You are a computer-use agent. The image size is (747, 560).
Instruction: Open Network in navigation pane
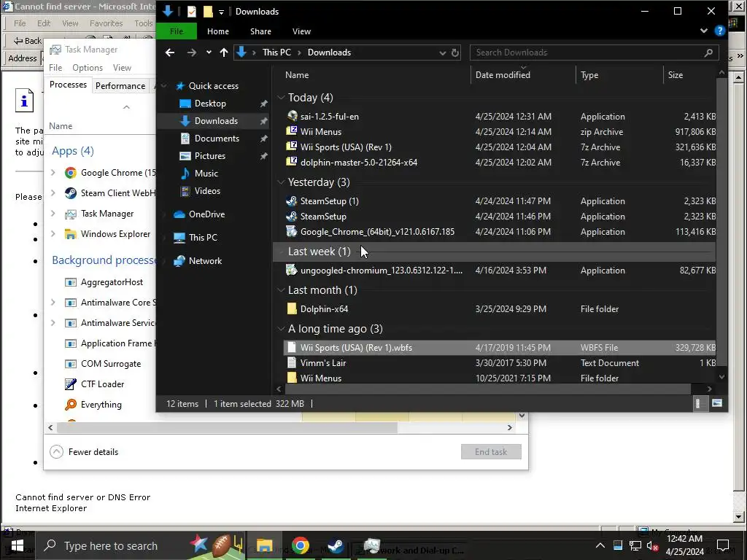205,261
